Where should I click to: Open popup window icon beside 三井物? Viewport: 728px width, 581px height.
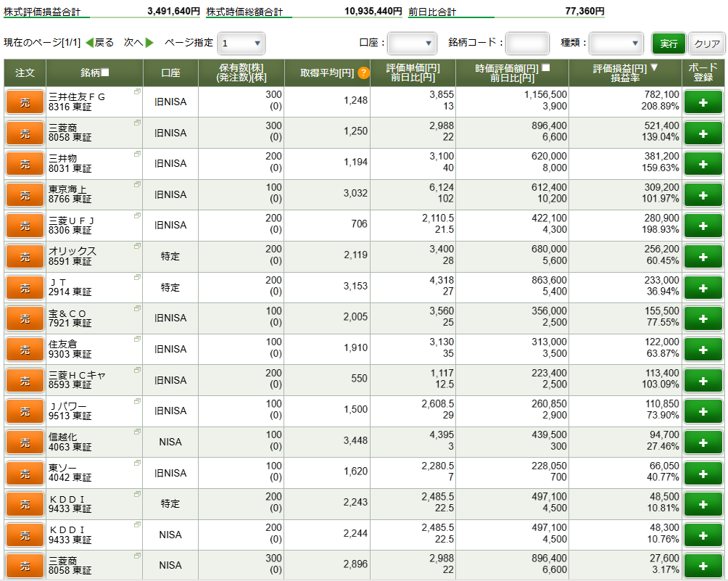pos(137,154)
